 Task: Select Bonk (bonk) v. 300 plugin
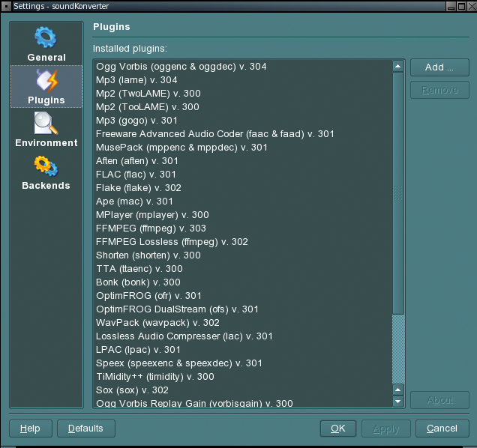[242, 282]
